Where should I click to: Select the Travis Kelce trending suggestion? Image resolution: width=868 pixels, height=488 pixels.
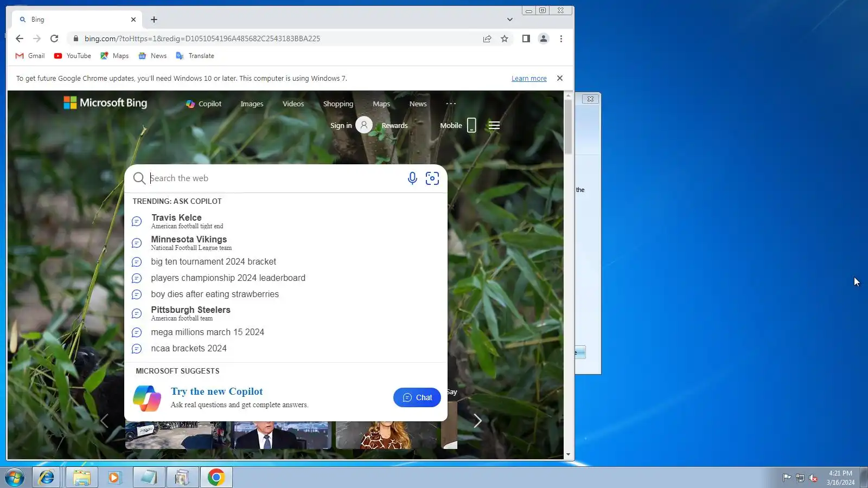click(286, 221)
